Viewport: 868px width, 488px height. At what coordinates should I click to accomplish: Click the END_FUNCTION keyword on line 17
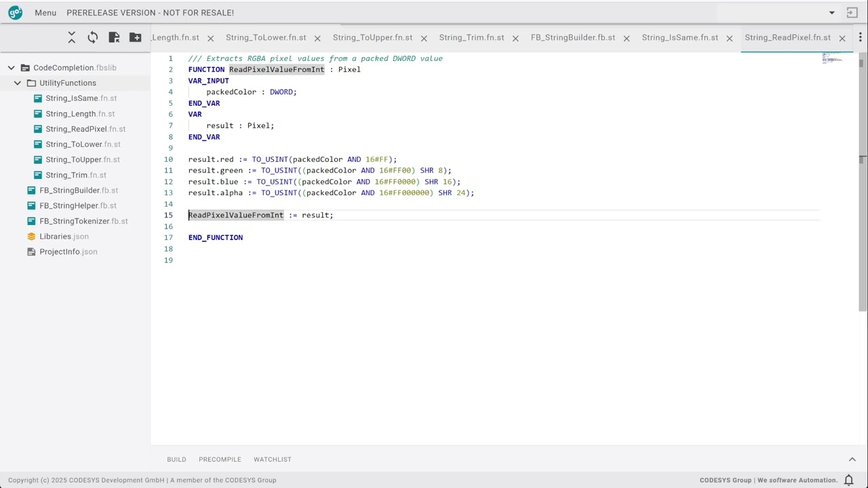point(216,238)
